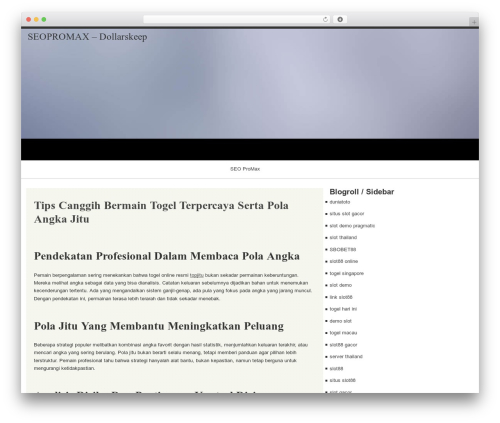The width and height of the screenshot is (500, 423).
Task: Open the slot thailand sidebar link
Action: click(343, 237)
